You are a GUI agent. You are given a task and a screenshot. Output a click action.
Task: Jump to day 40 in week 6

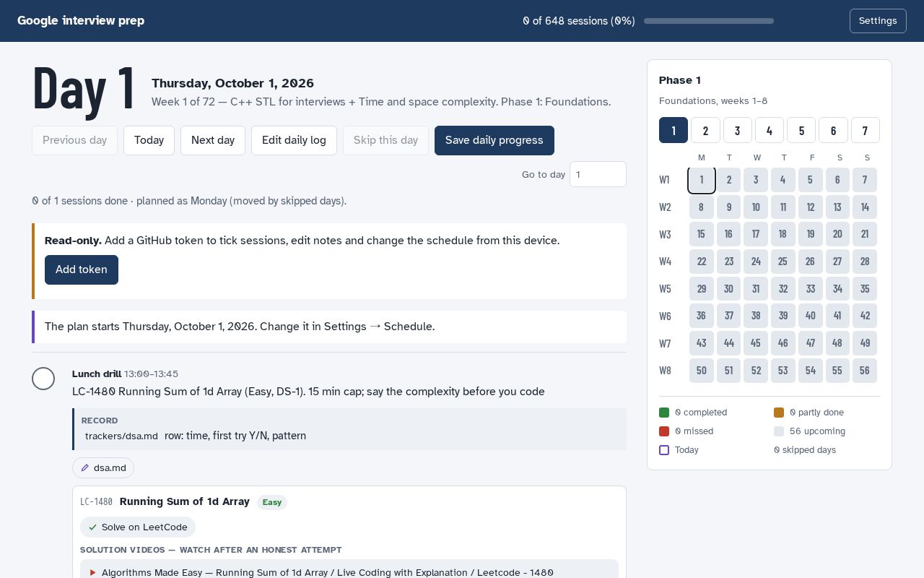click(811, 316)
